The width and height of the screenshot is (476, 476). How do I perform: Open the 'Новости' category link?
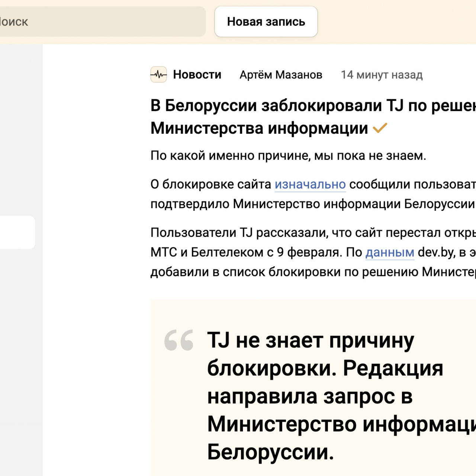197,74
